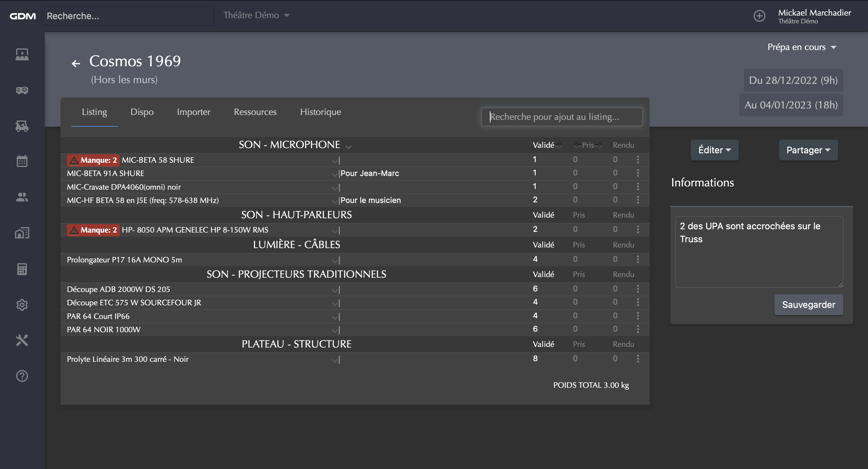This screenshot has height=469, width=868.
Task: Switch to the Historique tab
Action: [x=320, y=112]
